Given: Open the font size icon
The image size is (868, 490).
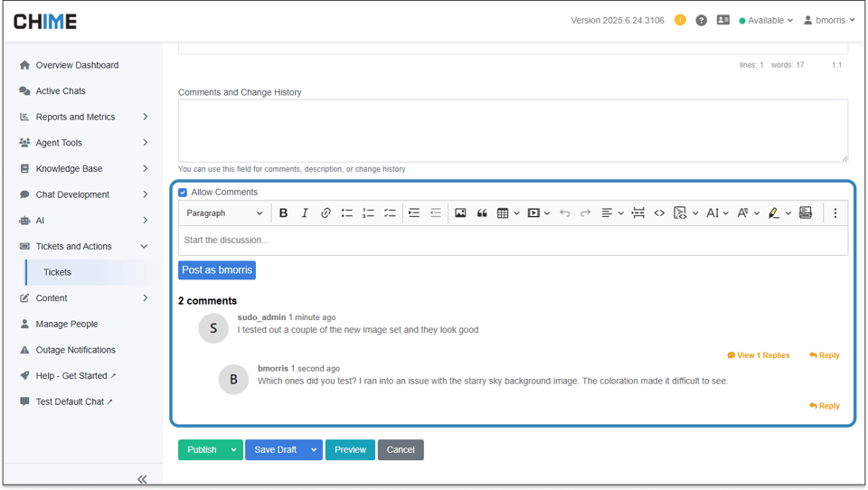Looking at the screenshot, I should (712, 213).
